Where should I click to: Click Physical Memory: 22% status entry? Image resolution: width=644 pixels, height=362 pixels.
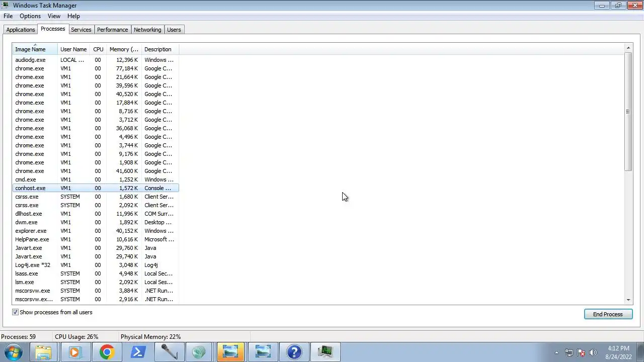(x=150, y=337)
